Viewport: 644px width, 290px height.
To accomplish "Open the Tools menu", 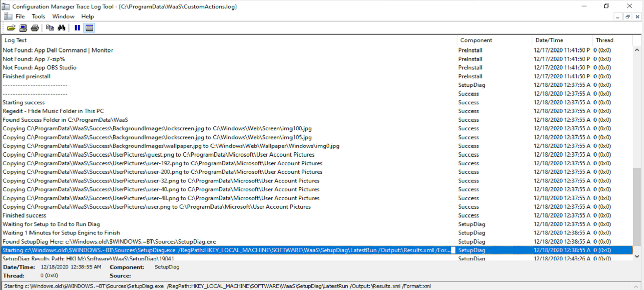I will pyautogui.click(x=38, y=16).
